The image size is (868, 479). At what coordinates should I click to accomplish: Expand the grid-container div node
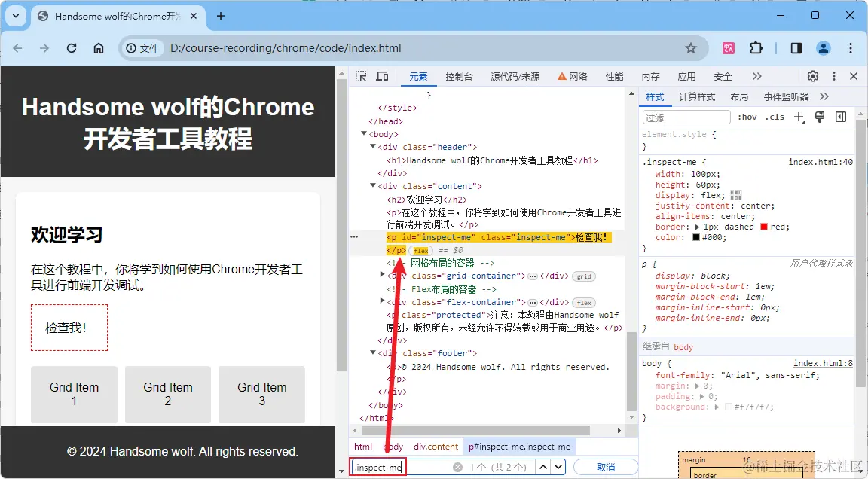382,274
